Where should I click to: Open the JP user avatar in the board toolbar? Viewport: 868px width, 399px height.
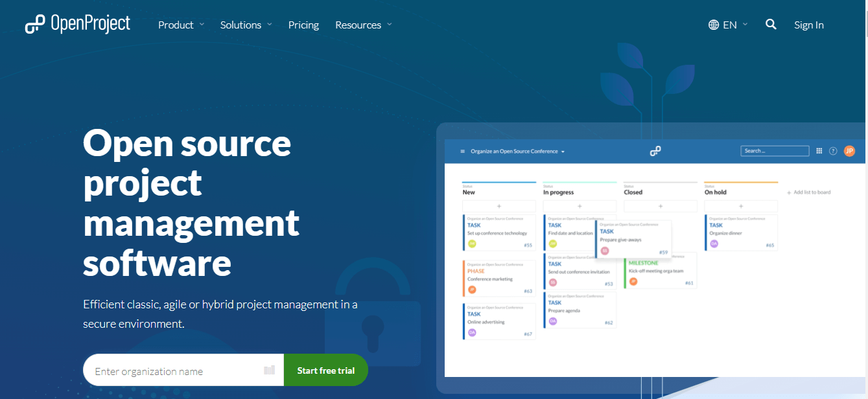coord(849,151)
